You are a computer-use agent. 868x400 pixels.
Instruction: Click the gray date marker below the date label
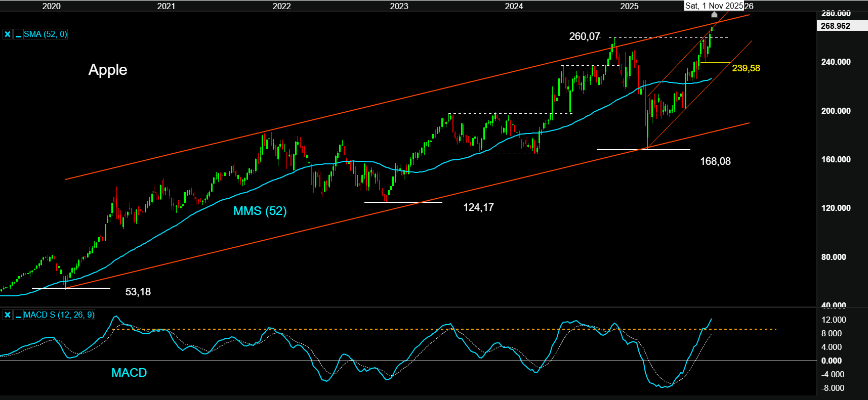pyautogui.click(x=714, y=14)
